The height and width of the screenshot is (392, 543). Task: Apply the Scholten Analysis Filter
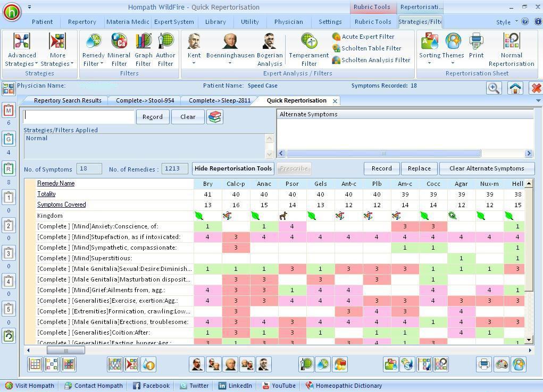coord(371,60)
